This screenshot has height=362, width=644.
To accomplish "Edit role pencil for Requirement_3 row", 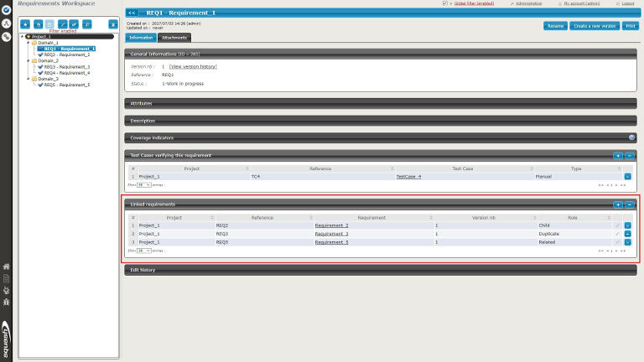I will 617,234.
